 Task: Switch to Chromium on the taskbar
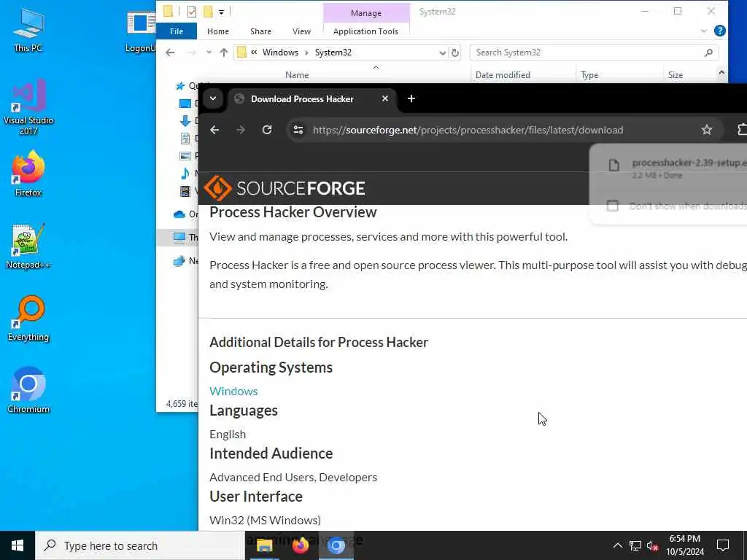[x=336, y=545]
